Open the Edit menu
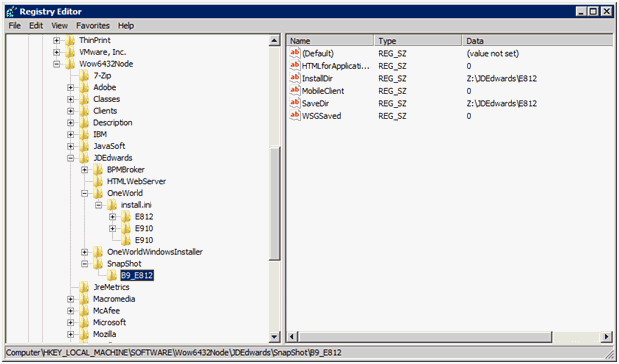This screenshot has width=619, height=364. pyautogui.click(x=36, y=26)
